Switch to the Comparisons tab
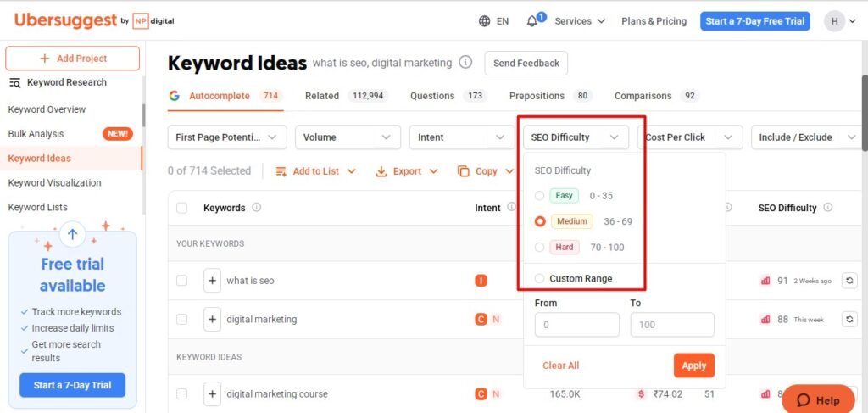868x413 pixels. click(657, 96)
